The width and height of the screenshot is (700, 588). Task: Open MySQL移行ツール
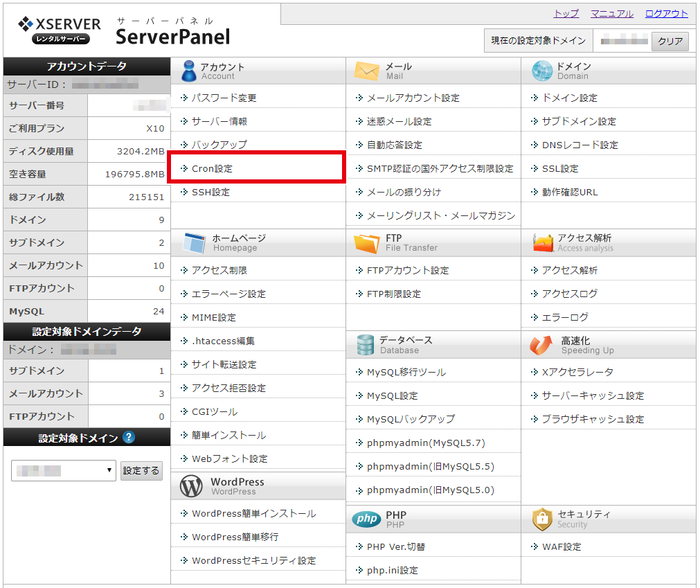(406, 372)
